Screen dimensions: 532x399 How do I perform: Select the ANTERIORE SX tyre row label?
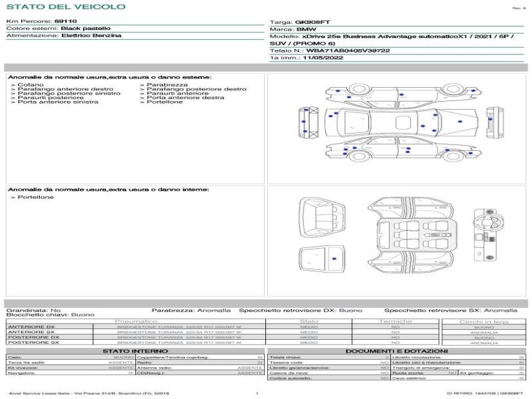point(31,332)
